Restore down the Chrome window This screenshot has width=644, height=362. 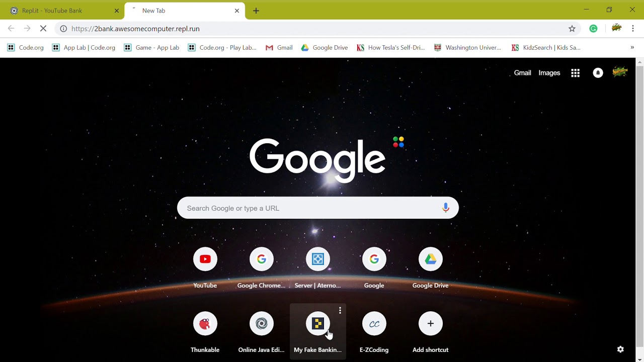(609, 10)
